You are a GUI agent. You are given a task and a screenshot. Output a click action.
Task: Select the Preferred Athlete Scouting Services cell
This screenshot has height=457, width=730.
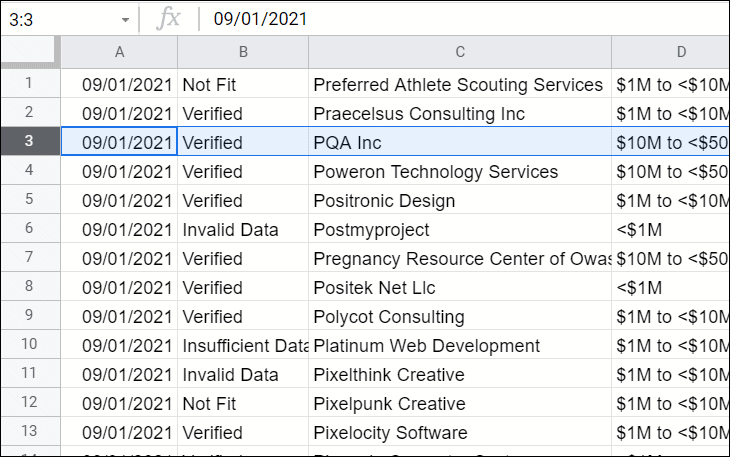click(x=460, y=84)
